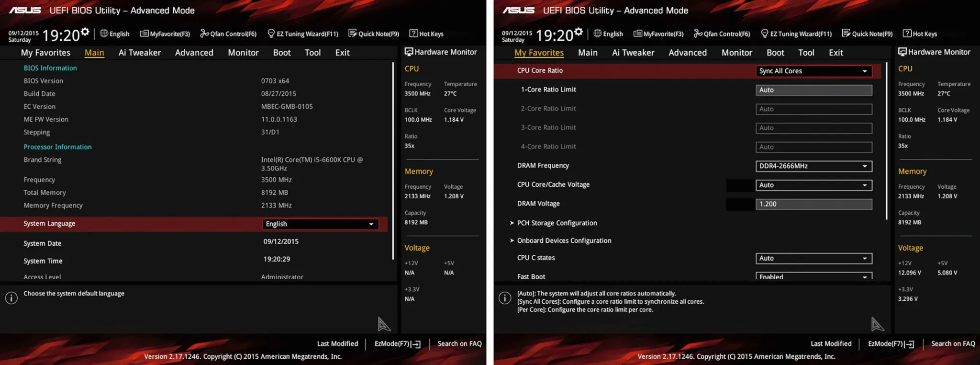The width and height of the screenshot is (980, 365).
Task: Launch EZ Tuning Wizard(F11) in left window
Action: pyautogui.click(x=303, y=34)
